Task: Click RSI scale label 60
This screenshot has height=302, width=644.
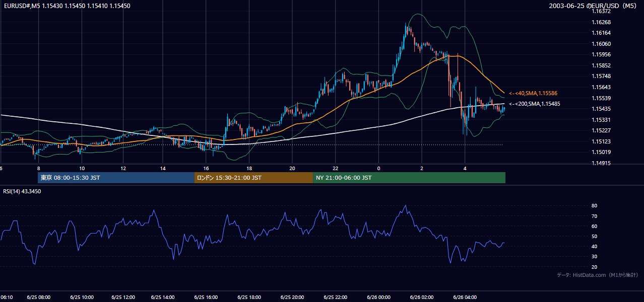Action: pyautogui.click(x=595, y=226)
